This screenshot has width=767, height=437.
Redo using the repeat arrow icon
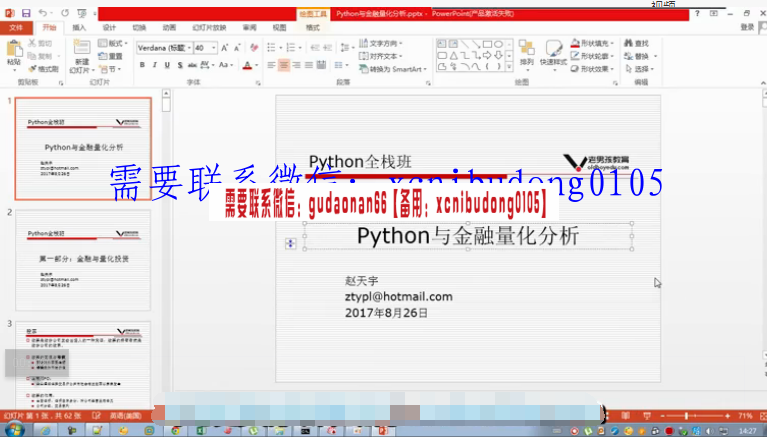pyautogui.click(x=65, y=13)
